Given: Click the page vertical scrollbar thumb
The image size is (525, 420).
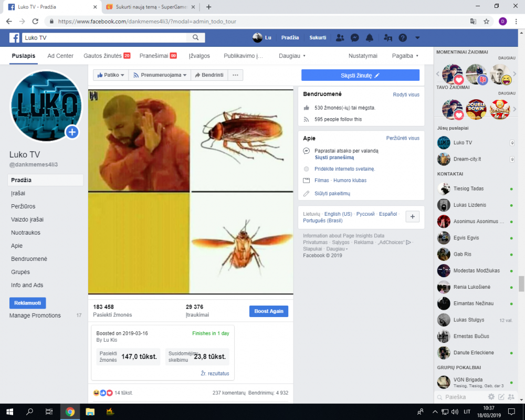Looking at the screenshot, I should (x=521, y=283).
